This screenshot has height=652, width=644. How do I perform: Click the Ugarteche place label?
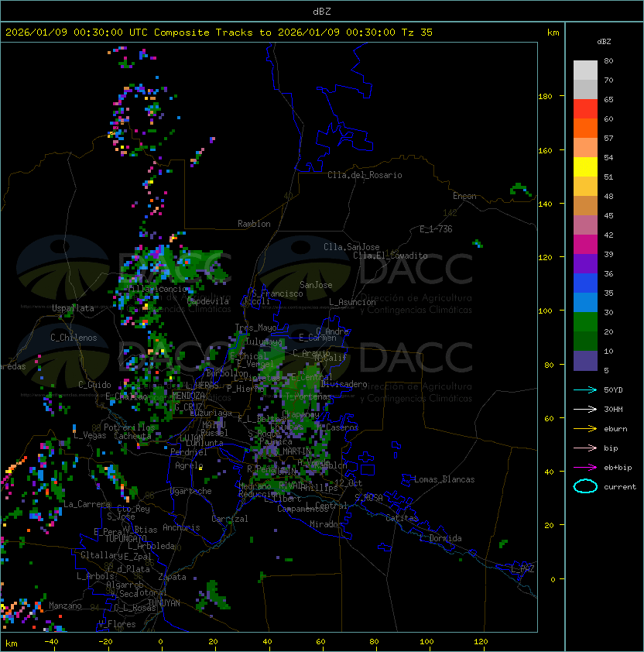(191, 491)
